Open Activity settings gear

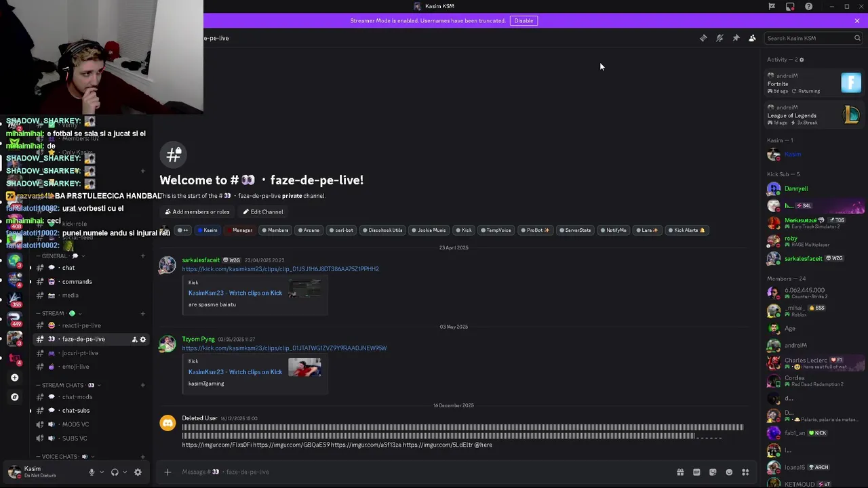pyautogui.click(x=802, y=60)
